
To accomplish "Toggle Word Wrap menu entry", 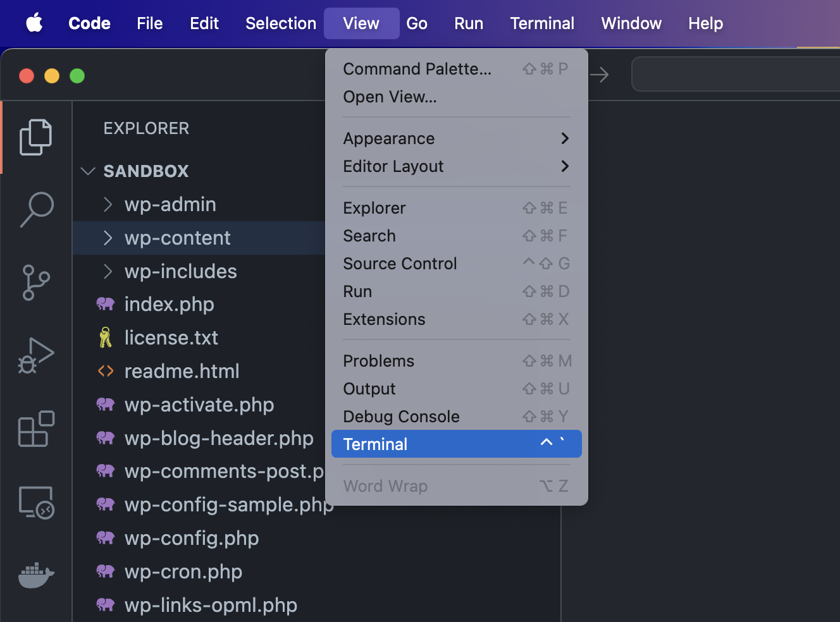I will [x=456, y=486].
